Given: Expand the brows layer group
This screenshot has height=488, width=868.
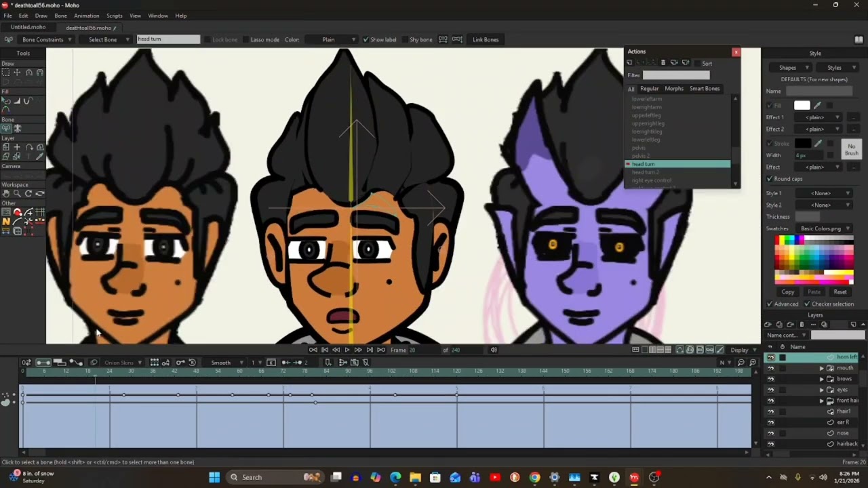Looking at the screenshot, I should [x=822, y=379].
